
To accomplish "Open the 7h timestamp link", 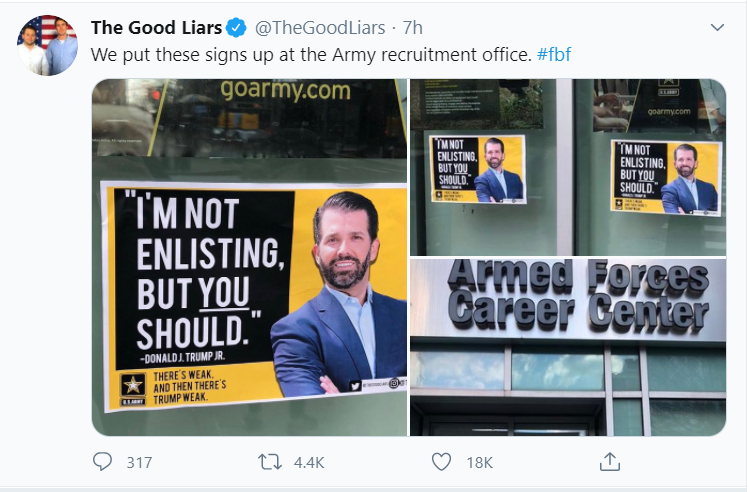I will [x=413, y=28].
